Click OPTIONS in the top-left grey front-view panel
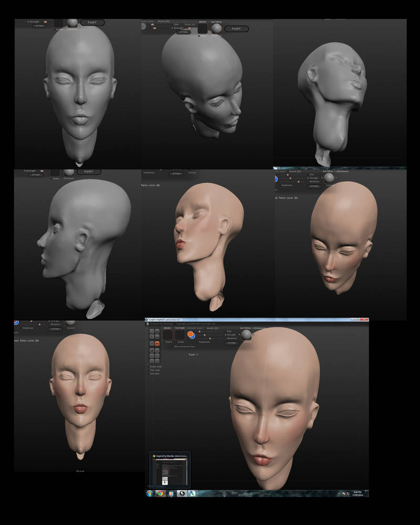Viewport: 420px width, 525px height. tap(39, 26)
